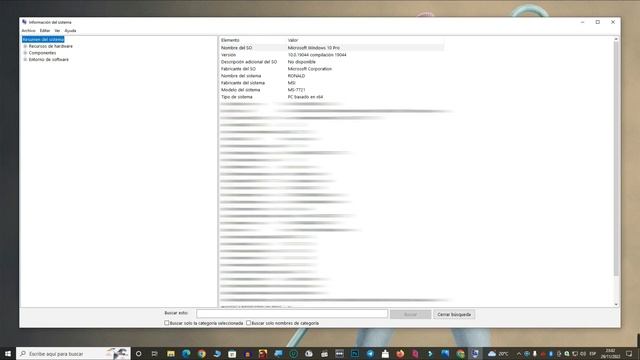
Task: Click the vertical scrollbar thumb
Action: 616,158
